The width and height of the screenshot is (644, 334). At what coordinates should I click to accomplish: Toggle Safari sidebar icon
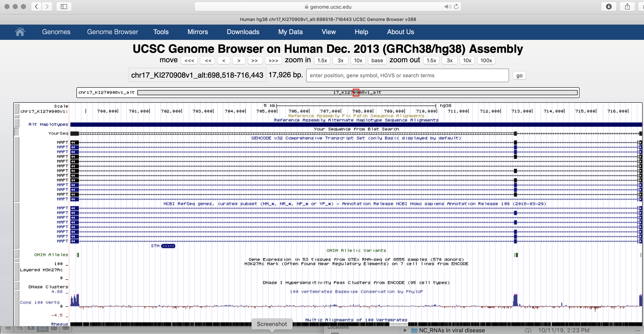pyautogui.click(x=64, y=7)
